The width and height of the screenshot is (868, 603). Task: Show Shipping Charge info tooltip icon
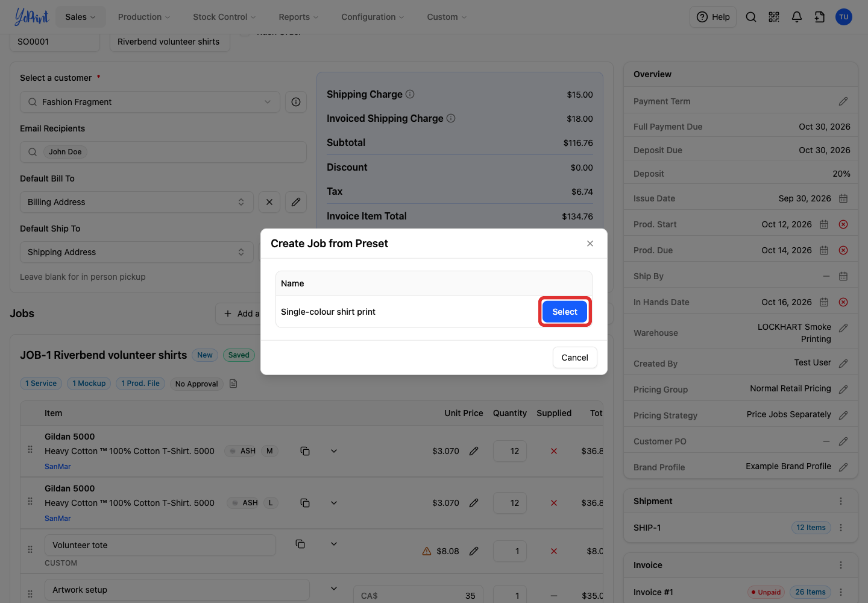pos(410,94)
